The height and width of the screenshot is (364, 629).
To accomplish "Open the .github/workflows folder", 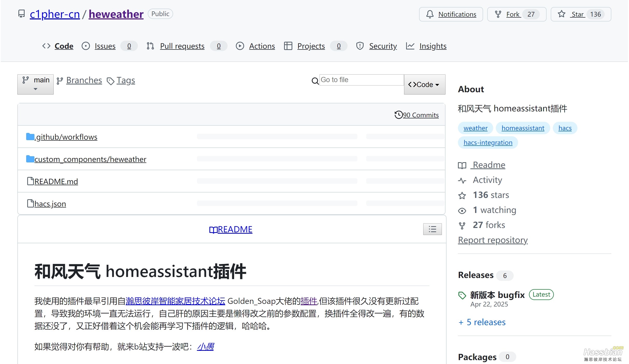I will [66, 137].
